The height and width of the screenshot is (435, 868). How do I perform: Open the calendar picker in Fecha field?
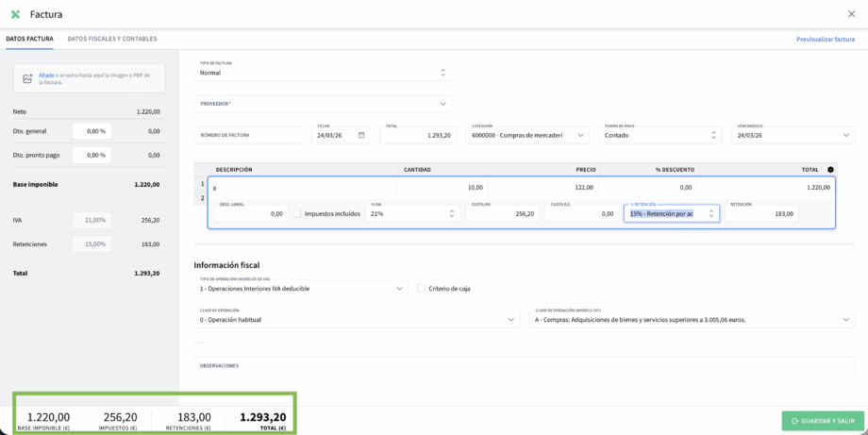coord(361,135)
